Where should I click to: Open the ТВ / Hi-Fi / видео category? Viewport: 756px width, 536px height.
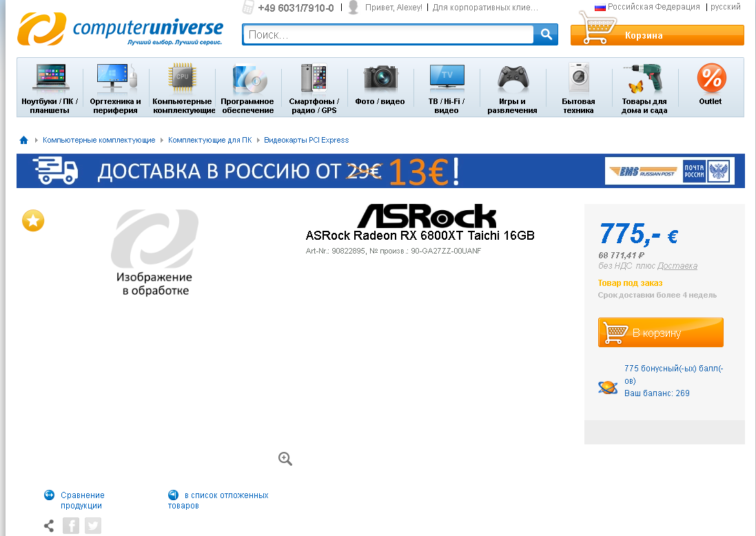(447, 88)
